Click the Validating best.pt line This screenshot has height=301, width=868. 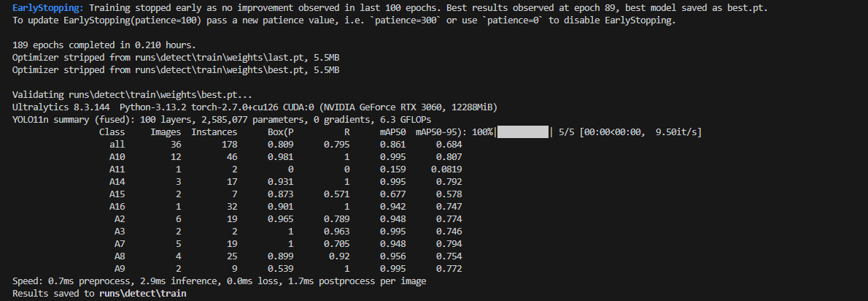click(133, 95)
